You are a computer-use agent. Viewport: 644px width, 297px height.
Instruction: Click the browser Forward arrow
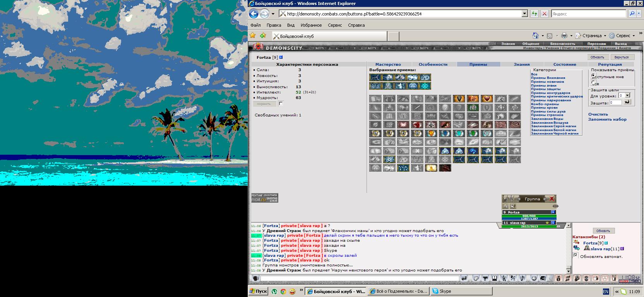[x=264, y=14]
